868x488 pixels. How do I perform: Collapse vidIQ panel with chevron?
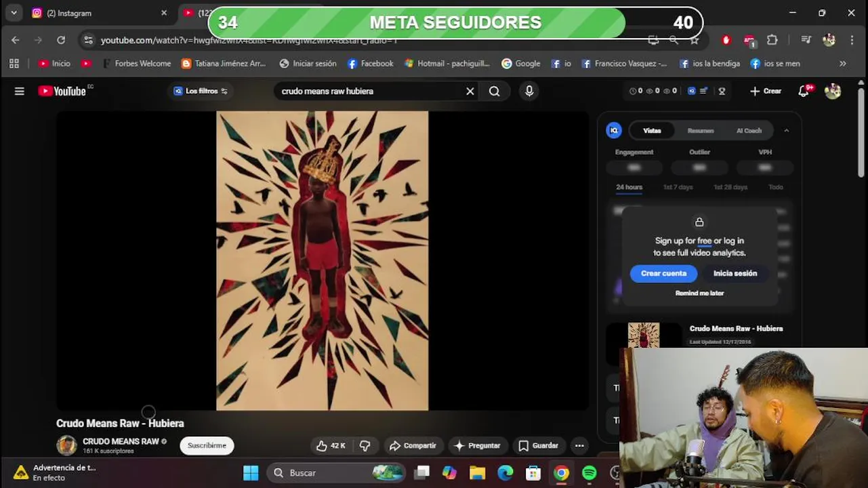pyautogui.click(x=786, y=130)
